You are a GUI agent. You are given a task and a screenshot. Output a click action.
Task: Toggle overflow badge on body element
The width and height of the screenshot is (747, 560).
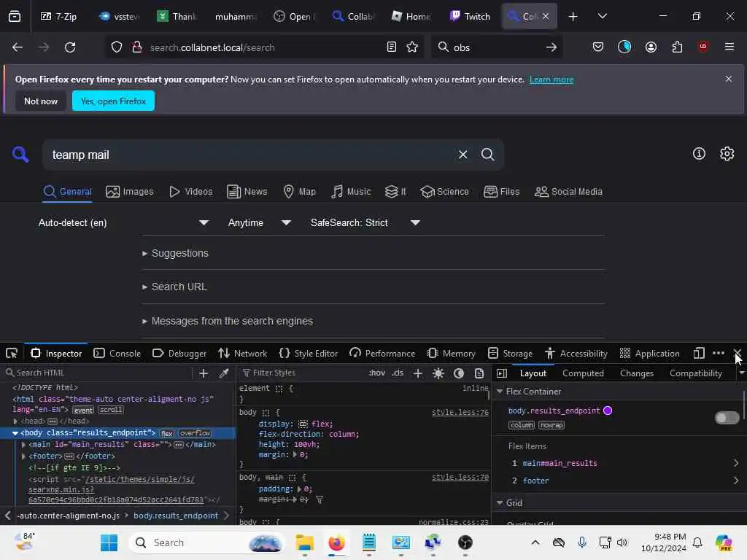196,433
